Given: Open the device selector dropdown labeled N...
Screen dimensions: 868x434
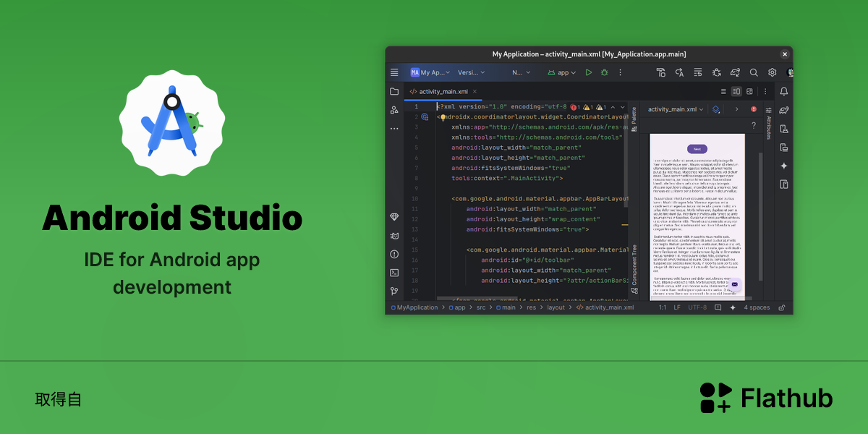Looking at the screenshot, I should point(522,72).
